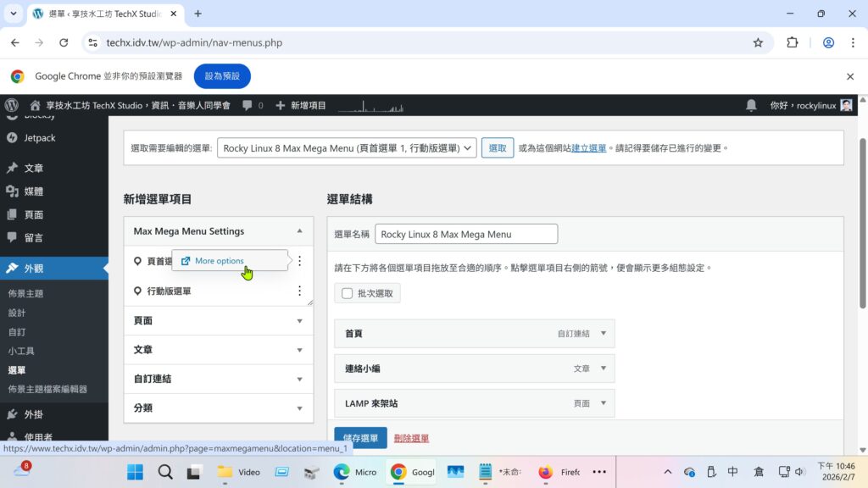Click the 建立選單 link
The width and height of the screenshot is (868, 488).
(x=589, y=148)
